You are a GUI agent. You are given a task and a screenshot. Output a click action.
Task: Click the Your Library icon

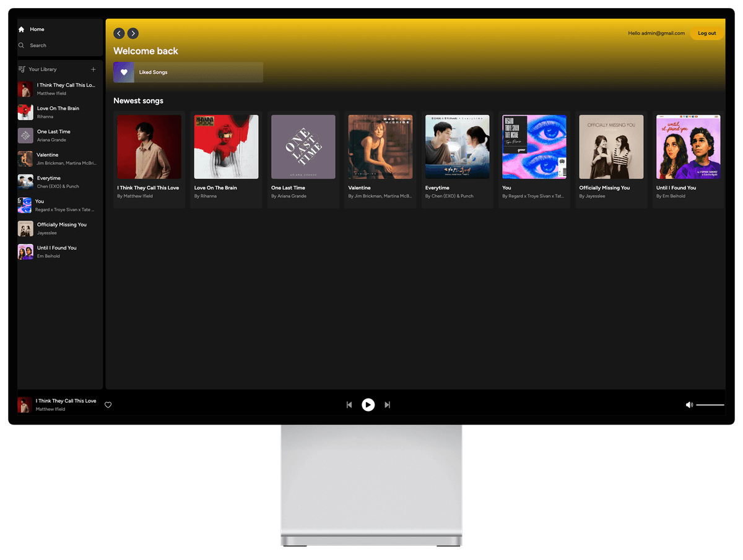(20, 69)
